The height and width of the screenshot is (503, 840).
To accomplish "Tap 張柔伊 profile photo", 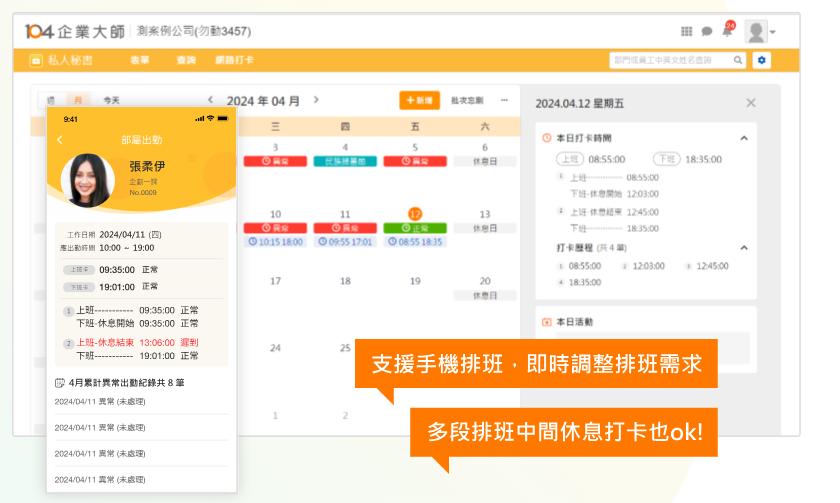I will (x=87, y=181).
